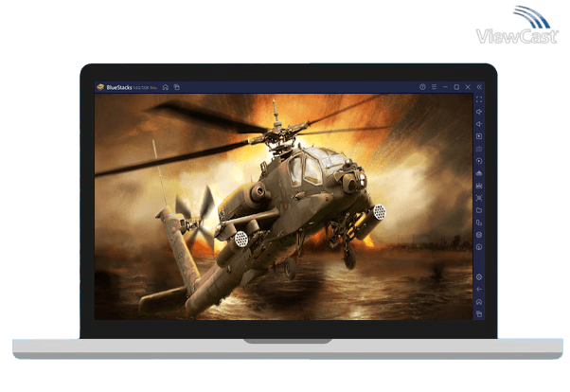Collapse the right sidebar with double chevron
The height and width of the screenshot is (392, 570).
tap(479, 87)
